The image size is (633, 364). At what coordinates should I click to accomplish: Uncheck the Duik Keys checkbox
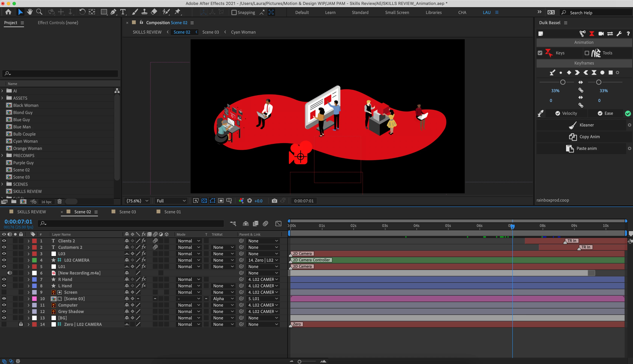[x=540, y=53]
